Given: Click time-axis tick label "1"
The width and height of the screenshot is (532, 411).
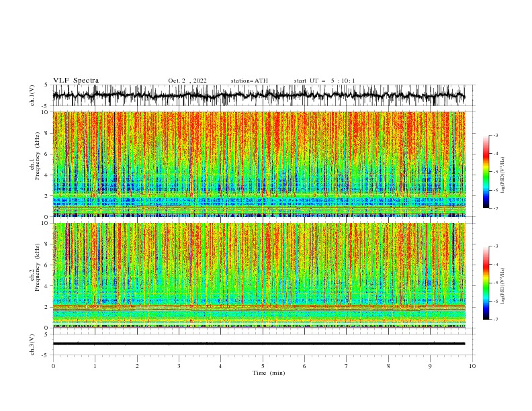Looking at the screenshot, I should pyautogui.click(x=95, y=366).
